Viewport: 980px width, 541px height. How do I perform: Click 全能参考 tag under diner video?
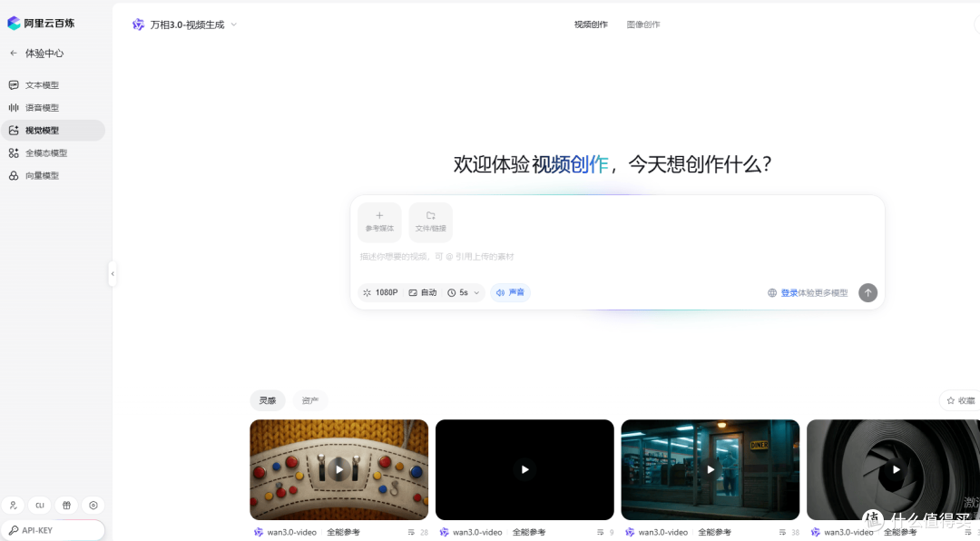click(714, 532)
